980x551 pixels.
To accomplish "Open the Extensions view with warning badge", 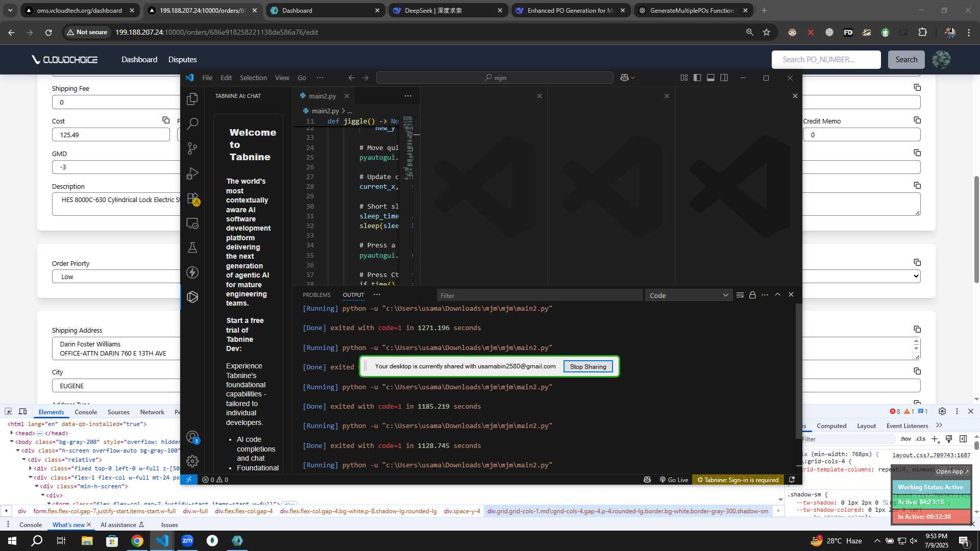I will [x=193, y=198].
